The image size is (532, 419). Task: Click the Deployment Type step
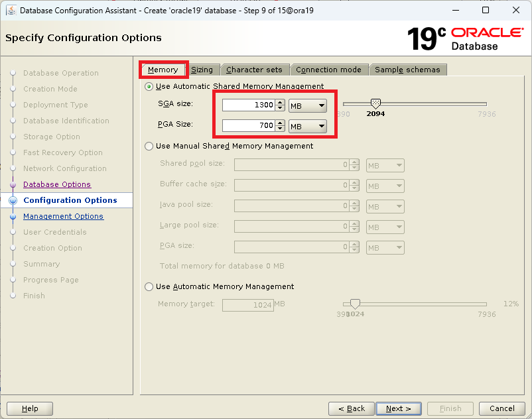(55, 105)
